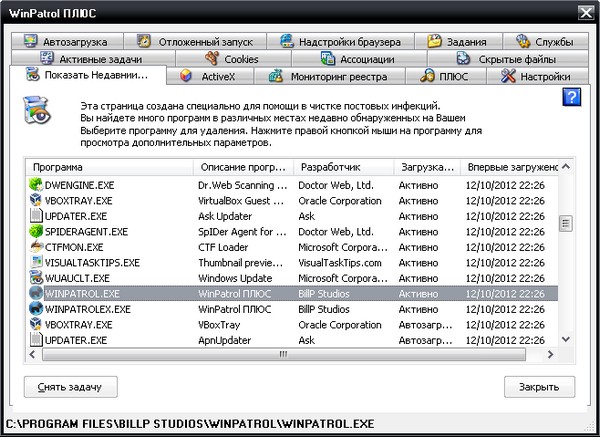Click the blue help question mark icon
The height and width of the screenshot is (437, 600).
pos(571,97)
